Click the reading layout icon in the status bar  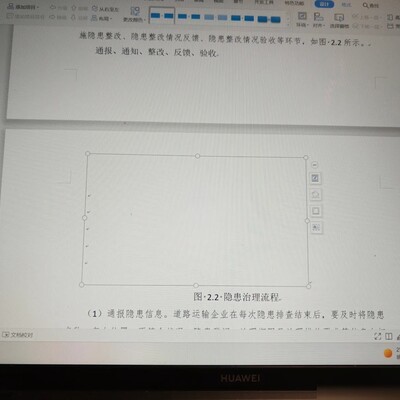389,337
